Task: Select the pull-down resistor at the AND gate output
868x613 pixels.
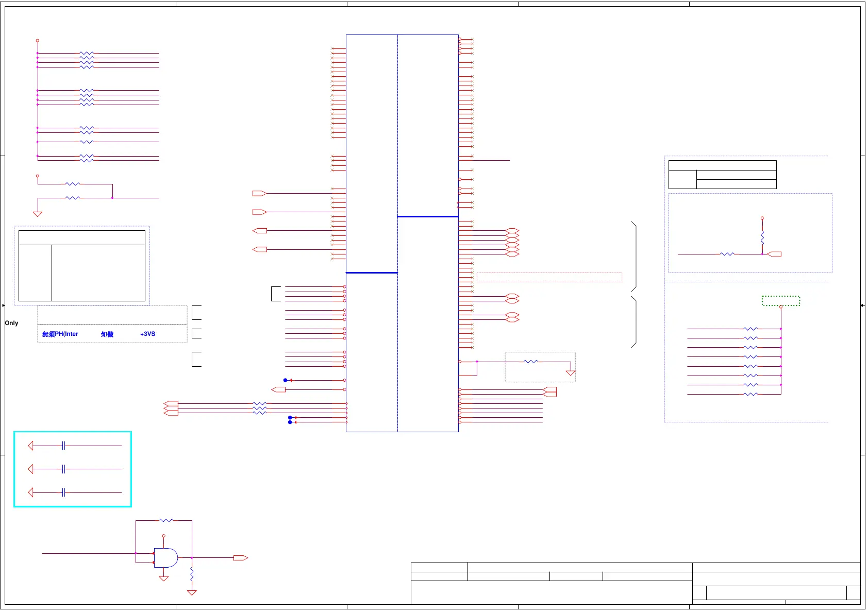Action: point(192,574)
